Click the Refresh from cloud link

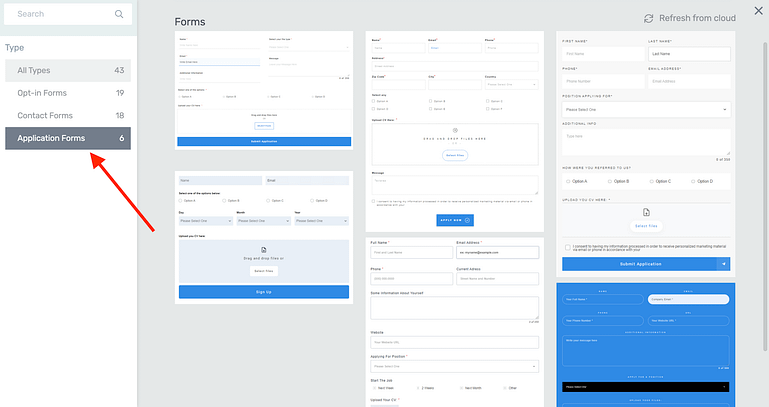tap(698, 18)
